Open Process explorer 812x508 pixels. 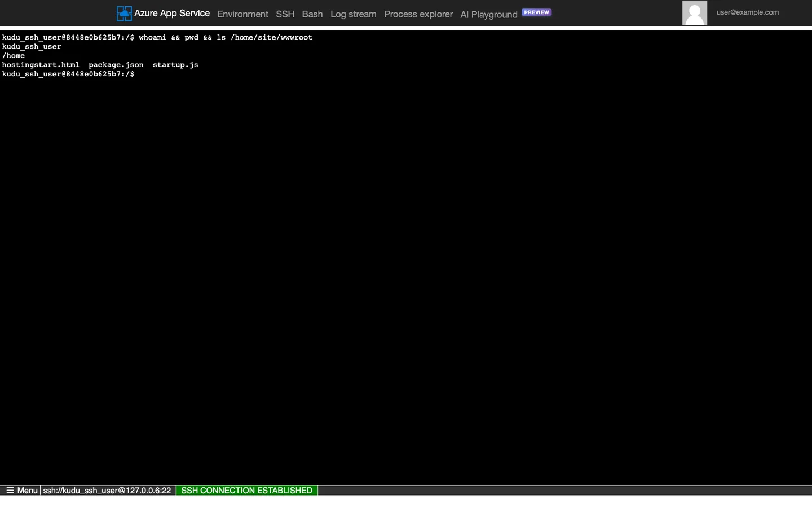(418, 14)
